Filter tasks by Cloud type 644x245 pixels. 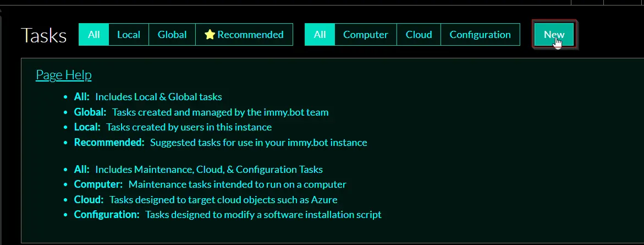tap(419, 35)
